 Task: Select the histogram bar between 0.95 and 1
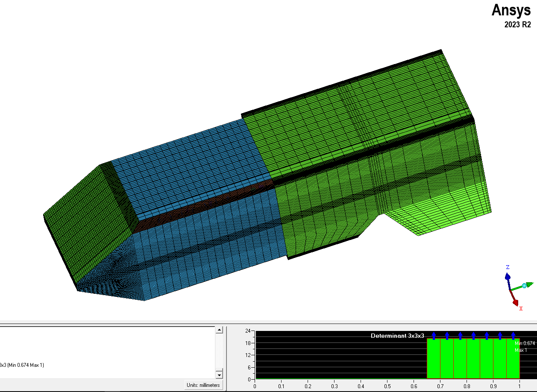pos(513,359)
